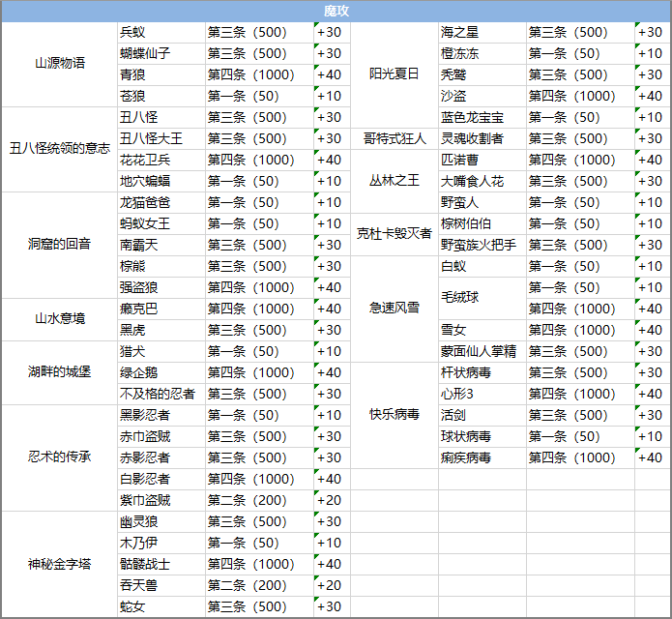Select the 阳光夏日 category cell
Viewport: 672px width, 619px height.
pyautogui.click(x=394, y=74)
